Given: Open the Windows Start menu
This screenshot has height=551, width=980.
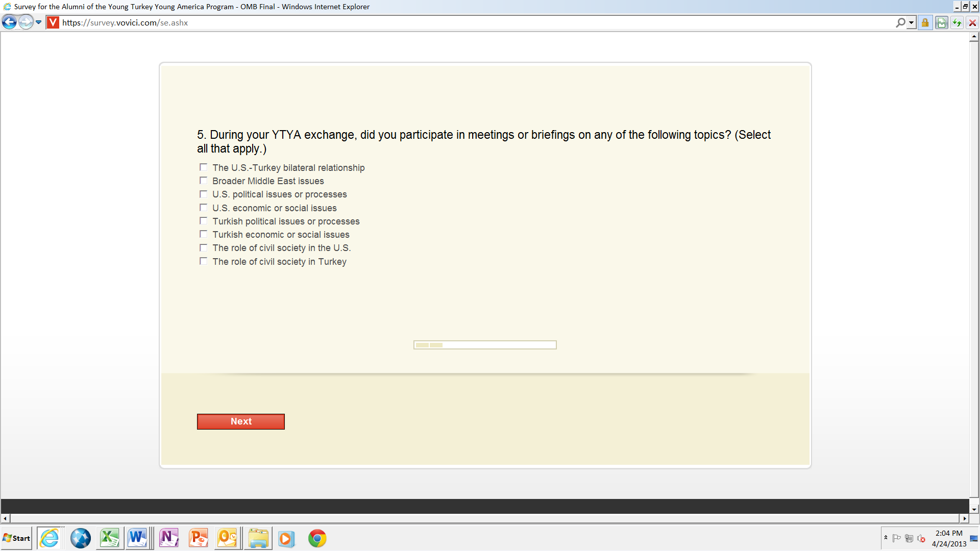Looking at the screenshot, I should (x=16, y=538).
